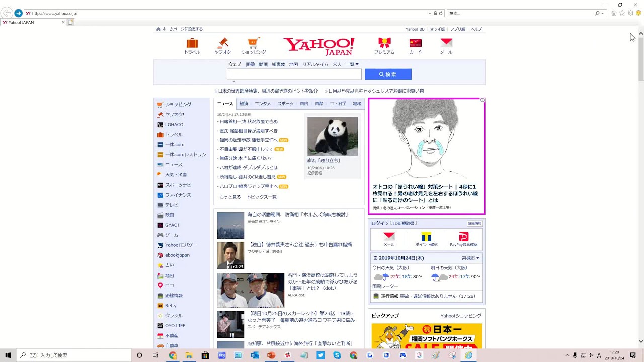This screenshot has width=644, height=362.
Task: Open the ヘルプ link at top right
Action: point(476,29)
